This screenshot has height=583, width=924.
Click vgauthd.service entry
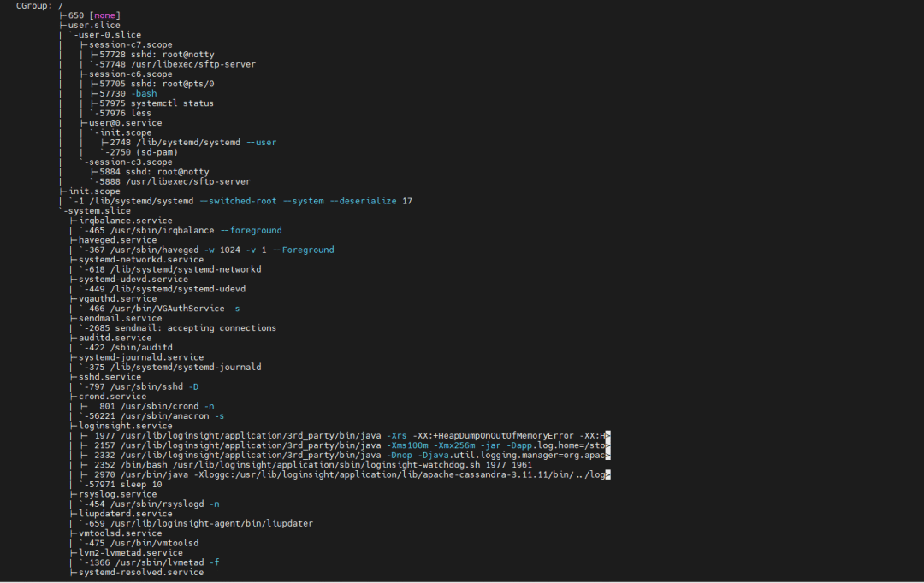118,298
